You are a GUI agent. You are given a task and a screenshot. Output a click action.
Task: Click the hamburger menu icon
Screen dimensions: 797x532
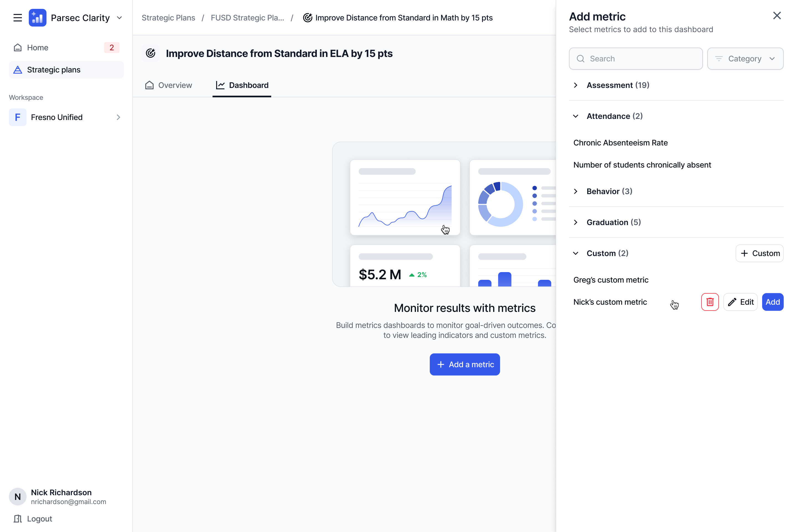(18, 18)
